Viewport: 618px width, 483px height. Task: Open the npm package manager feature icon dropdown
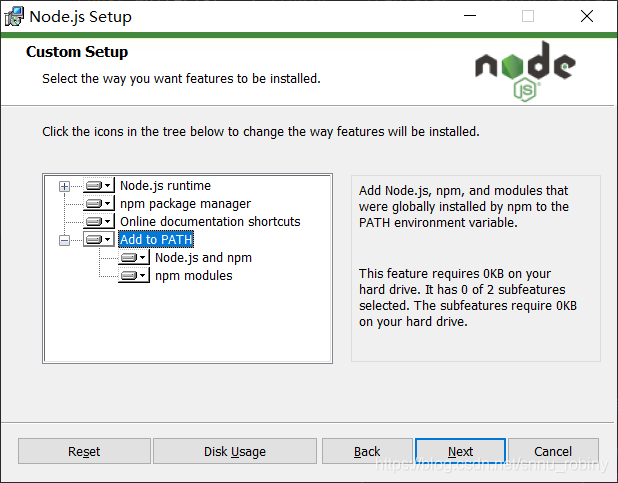pyautogui.click(x=99, y=203)
